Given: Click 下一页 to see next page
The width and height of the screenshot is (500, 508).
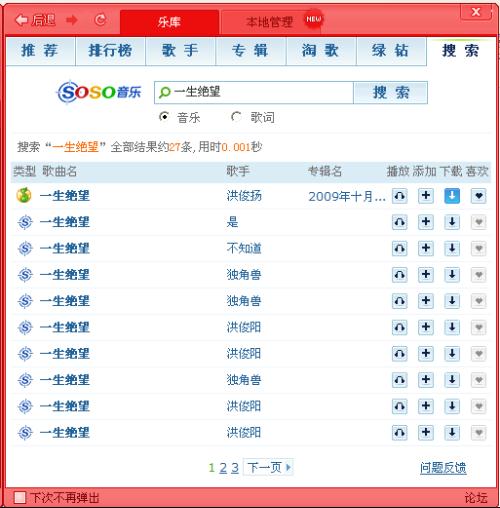Looking at the screenshot, I should coord(268,467).
